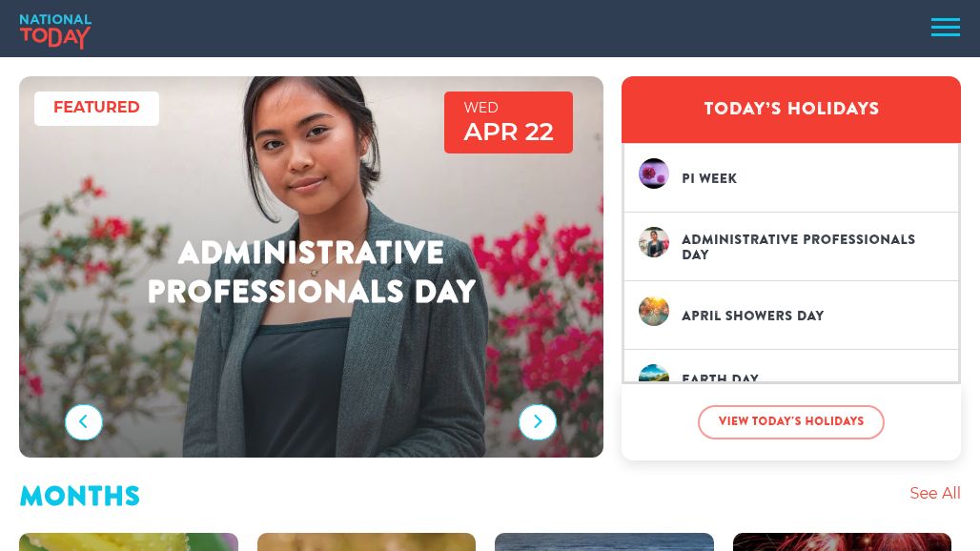This screenshot has width=980, height=551.
Task: Click the National Today logo
Action: pos(55,31)
